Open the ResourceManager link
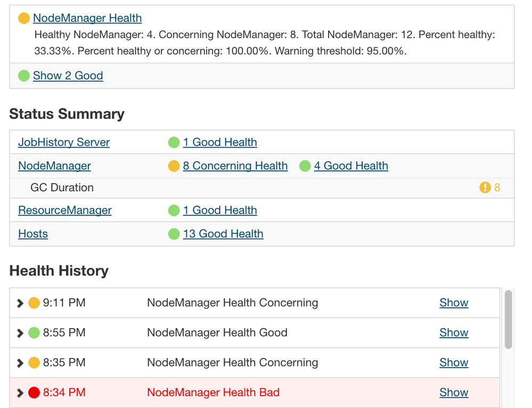 click(x=65, y=210)
